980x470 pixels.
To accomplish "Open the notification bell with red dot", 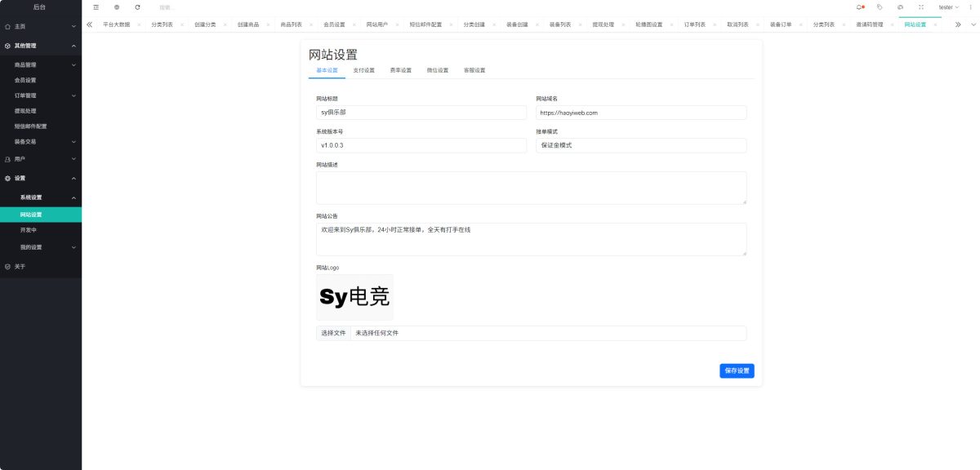I will tap(860, 7).
